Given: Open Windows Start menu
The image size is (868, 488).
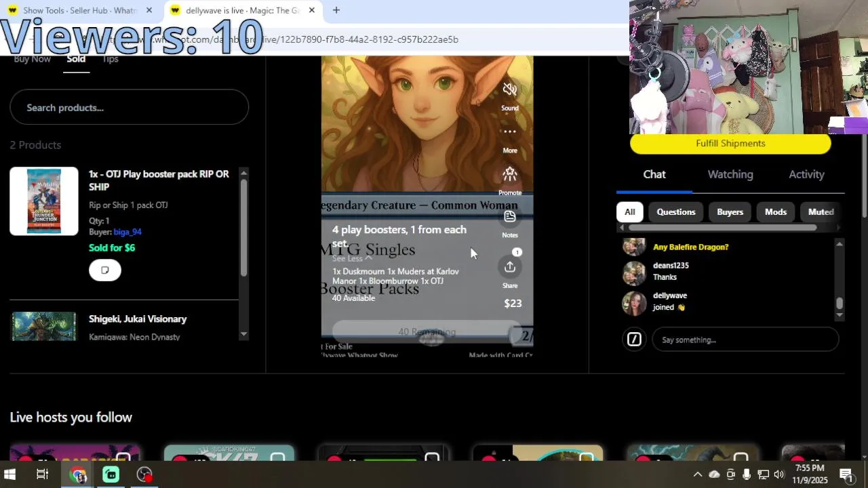Looking at the screenshot, I should [9, 474].
